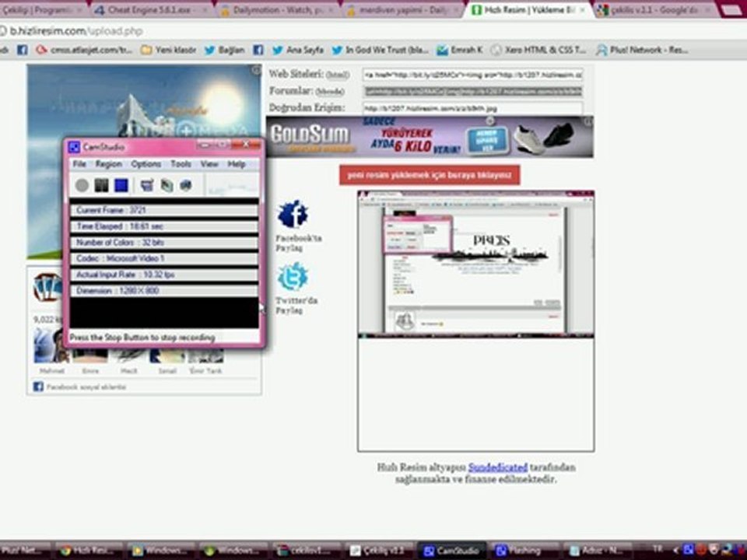Screen dimensions: 747x560
Task: Click the blue Stop button in CamStudio
Action: click(121, 185)
